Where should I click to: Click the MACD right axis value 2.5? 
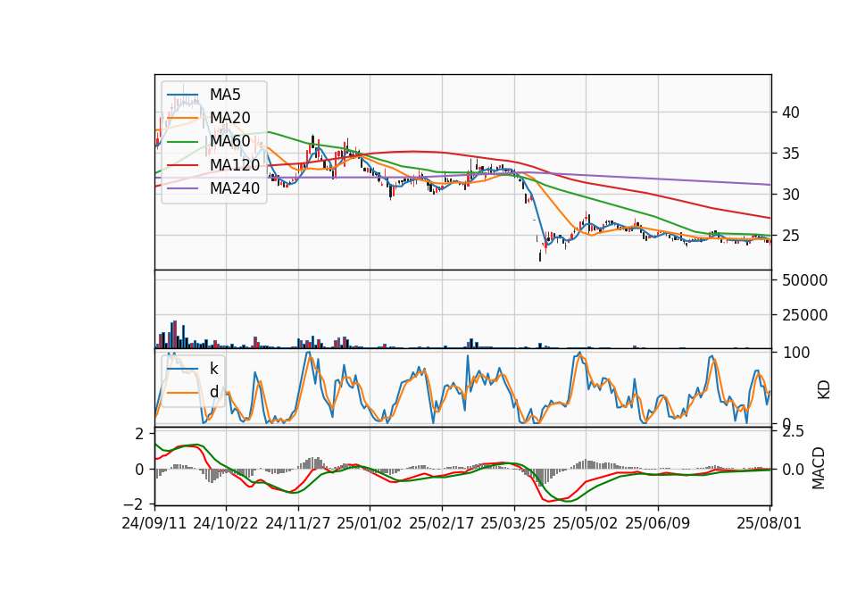(793, 432)
